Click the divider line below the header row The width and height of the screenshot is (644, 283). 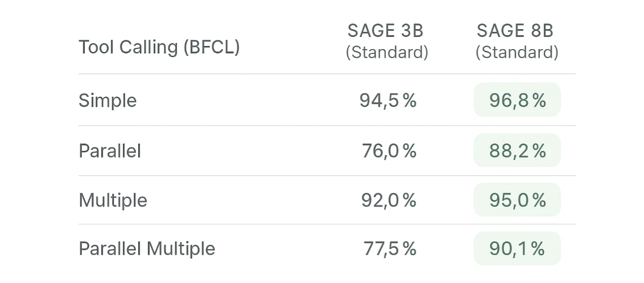tap(327, 74)
